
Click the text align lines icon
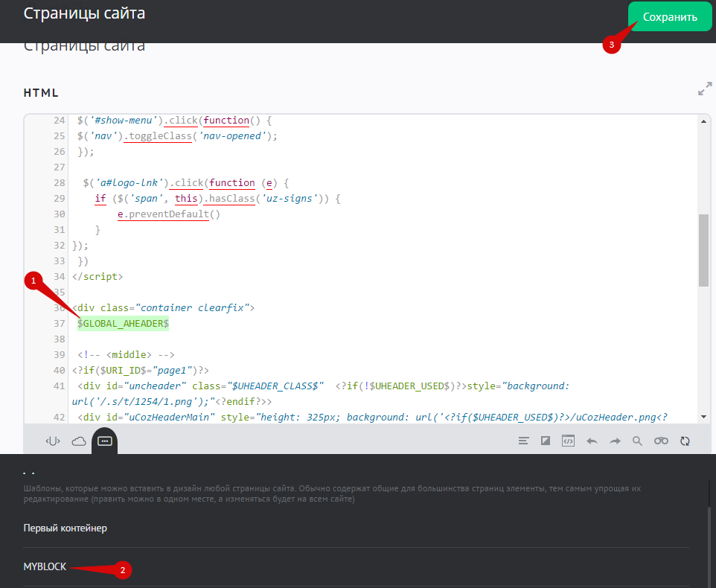524,441
